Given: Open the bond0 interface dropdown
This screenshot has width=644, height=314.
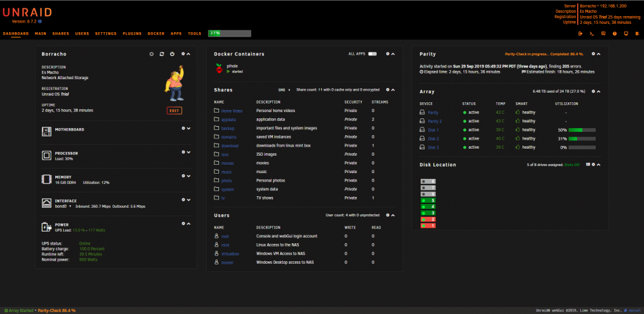Looking at the screenshot, I should click(63, 207).
